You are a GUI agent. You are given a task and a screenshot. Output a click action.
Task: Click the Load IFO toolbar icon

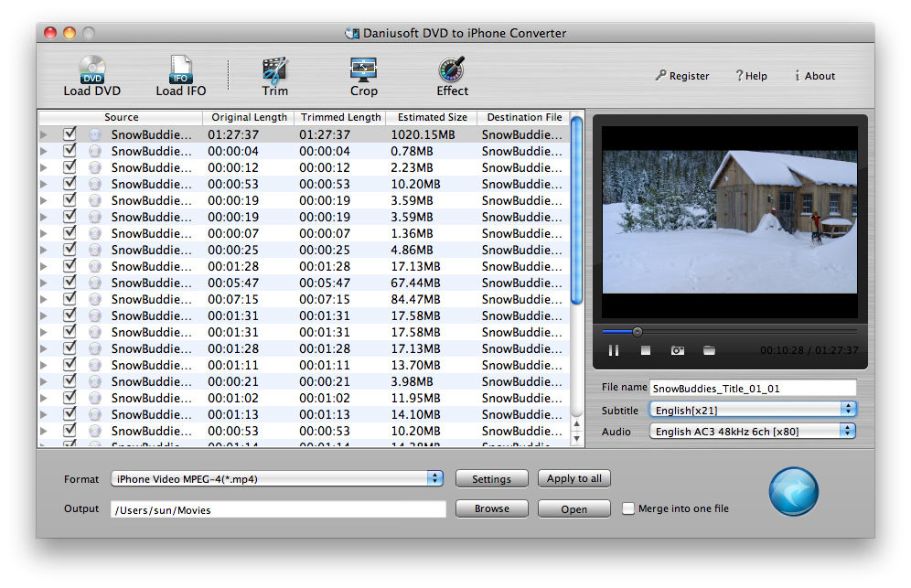click(181, 76)
